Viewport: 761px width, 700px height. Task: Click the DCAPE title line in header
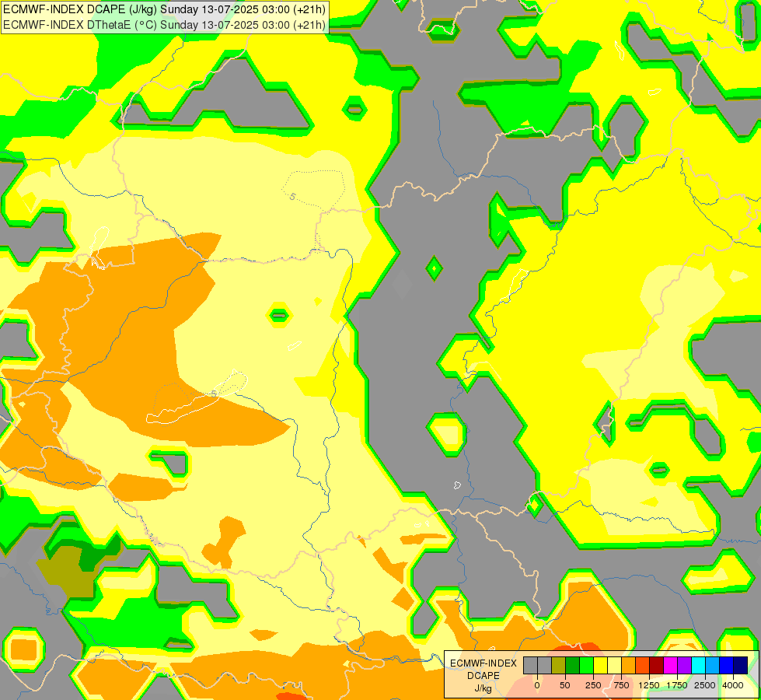[164, 9]
